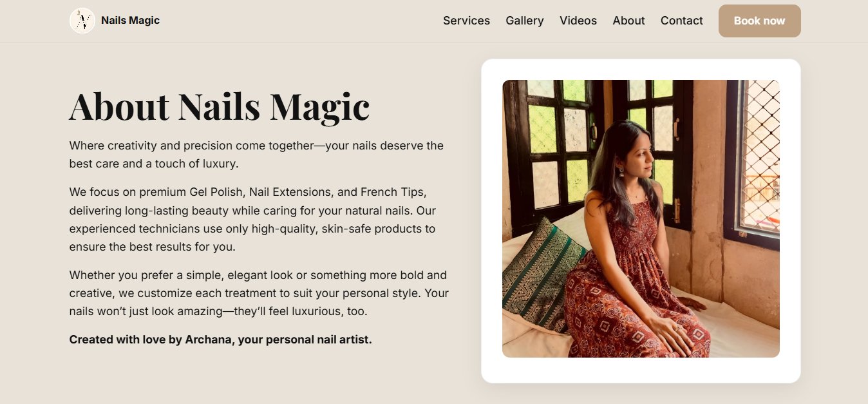Navigate to the Contact section
The height and width of the screenshot is (404, 868).
[x=681, y=21]
